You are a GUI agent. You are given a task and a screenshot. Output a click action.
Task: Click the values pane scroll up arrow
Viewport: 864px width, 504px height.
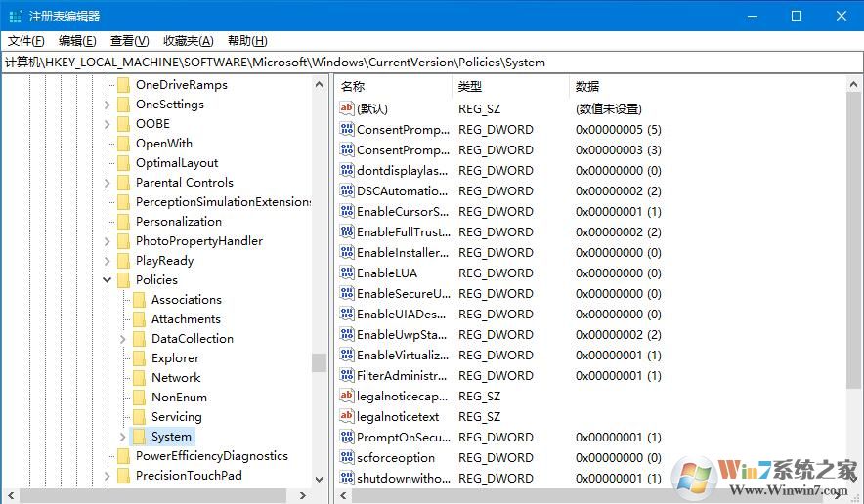853,84
